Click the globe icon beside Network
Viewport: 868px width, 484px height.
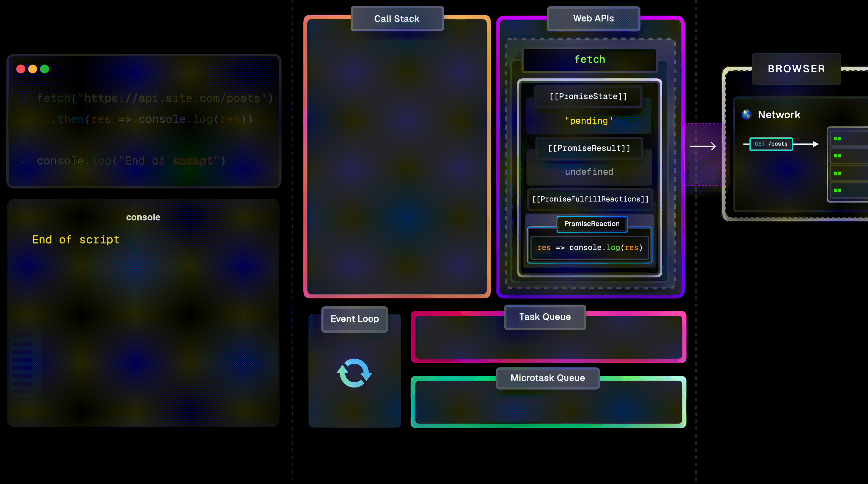tap(747, 115)
